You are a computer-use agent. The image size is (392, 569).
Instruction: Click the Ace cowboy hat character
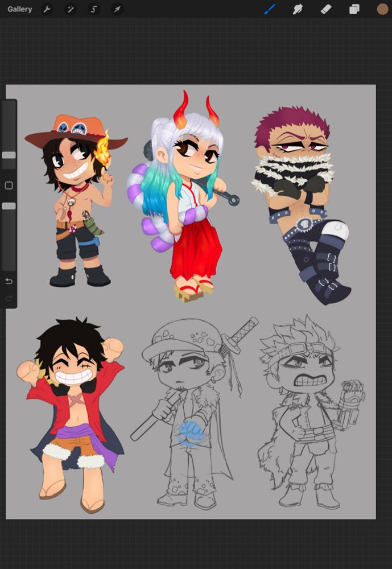pos(76,201)
